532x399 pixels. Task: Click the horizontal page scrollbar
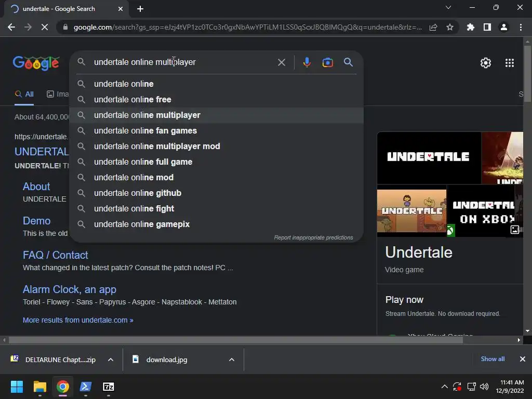click(236, 340)
